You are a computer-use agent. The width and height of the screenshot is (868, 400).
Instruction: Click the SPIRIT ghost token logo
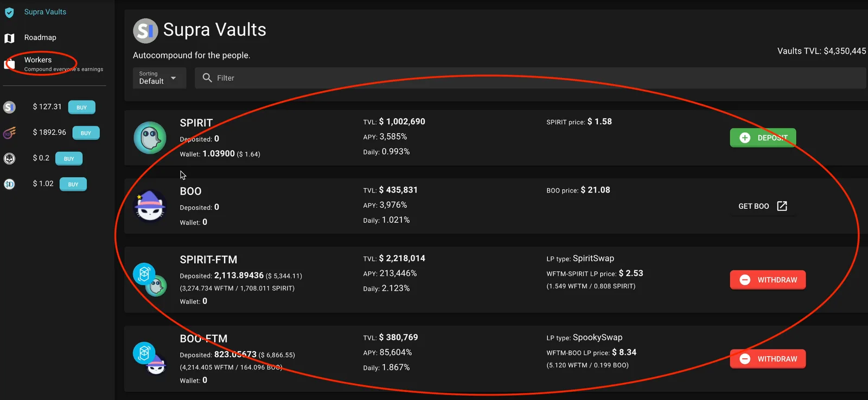pyautogui.click(x=150, y=138)
